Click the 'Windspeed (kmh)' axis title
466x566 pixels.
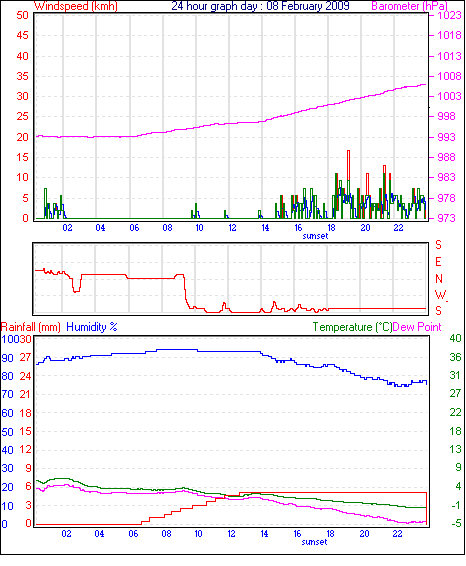click(x=75, y=6)
